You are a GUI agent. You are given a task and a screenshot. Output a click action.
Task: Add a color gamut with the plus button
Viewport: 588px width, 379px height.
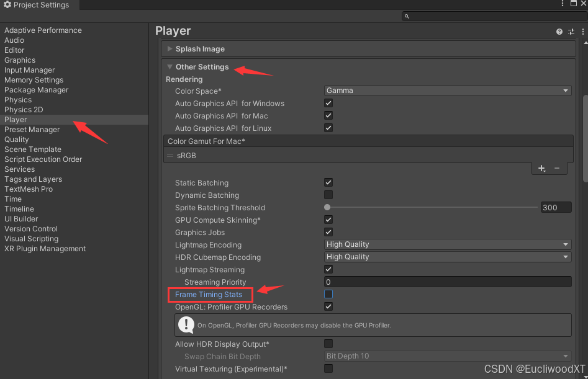click(541, 169)
